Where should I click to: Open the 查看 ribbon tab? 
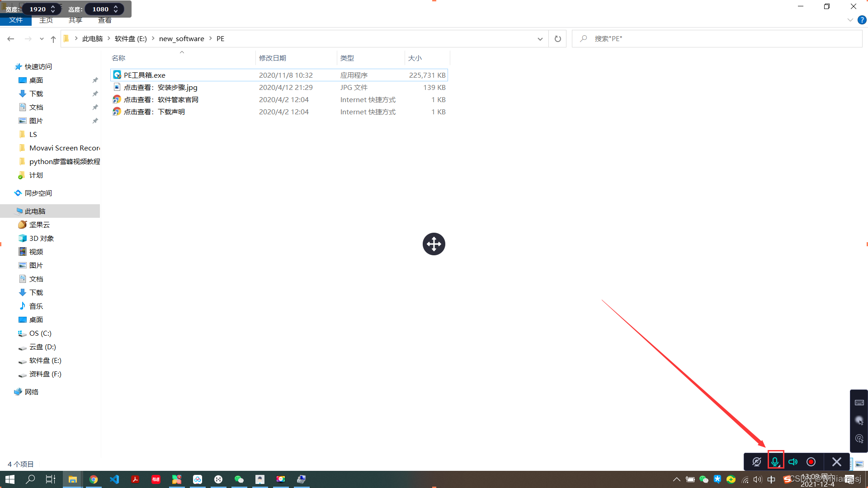104,20
